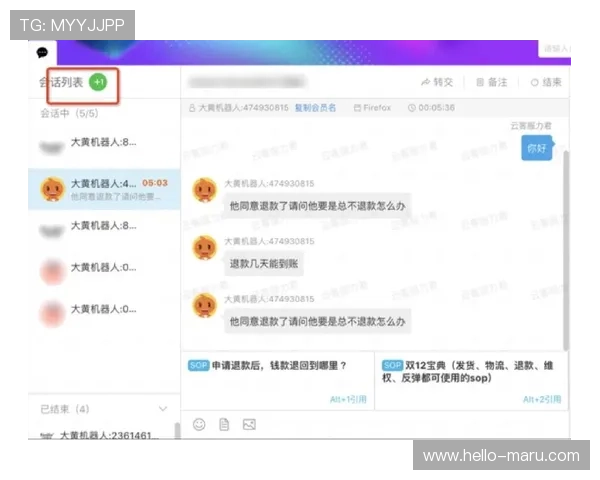Click the 会话列表 title
The width and height of the screenshot is (600, 480).
tap(61, 82)
